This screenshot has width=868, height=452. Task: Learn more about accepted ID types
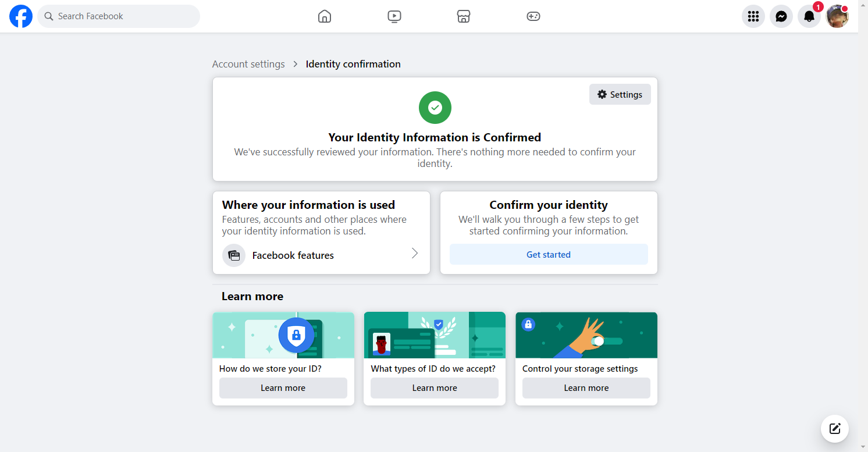(435, 388)
